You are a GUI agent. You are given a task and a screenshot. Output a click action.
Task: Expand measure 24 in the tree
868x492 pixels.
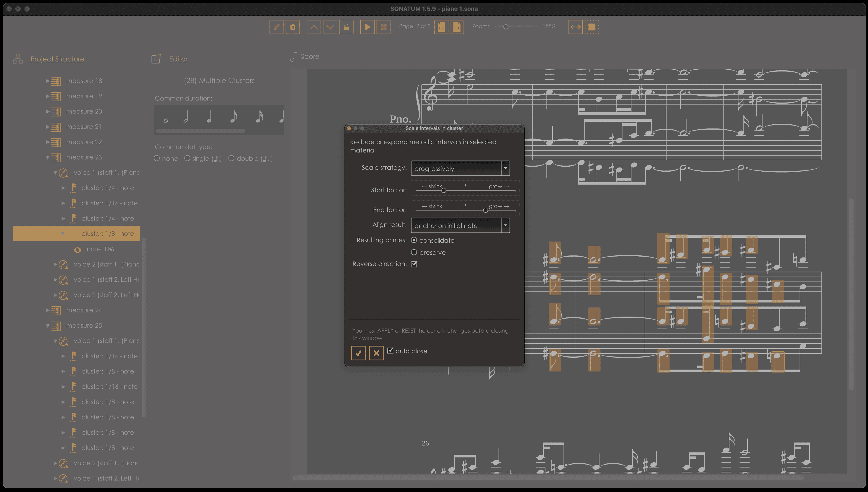coord(48,310)
